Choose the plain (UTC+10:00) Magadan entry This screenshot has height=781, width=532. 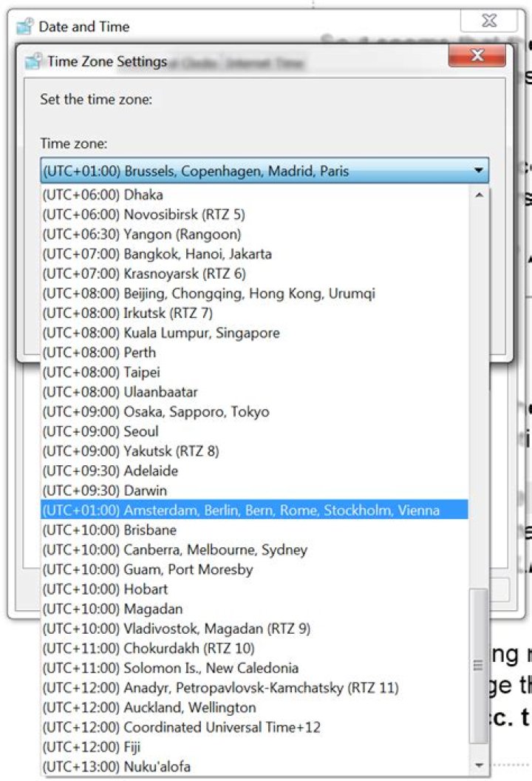click(x=254, y=609)
